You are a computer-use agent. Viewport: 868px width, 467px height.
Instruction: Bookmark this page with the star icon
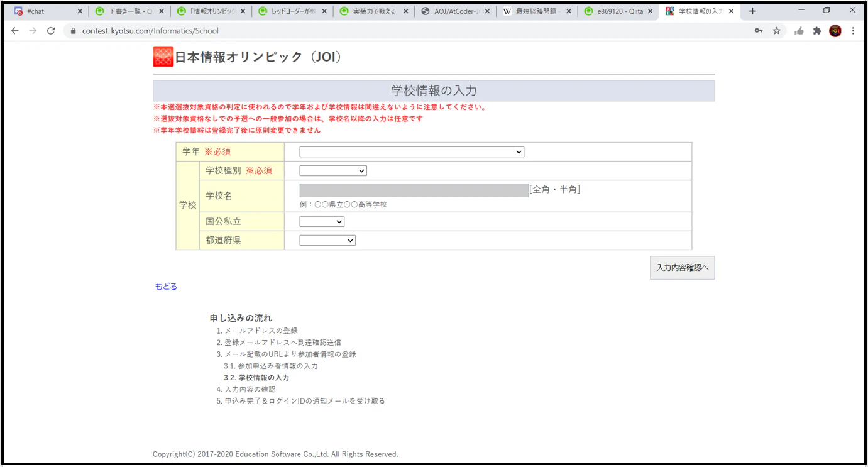click(777, 31)
